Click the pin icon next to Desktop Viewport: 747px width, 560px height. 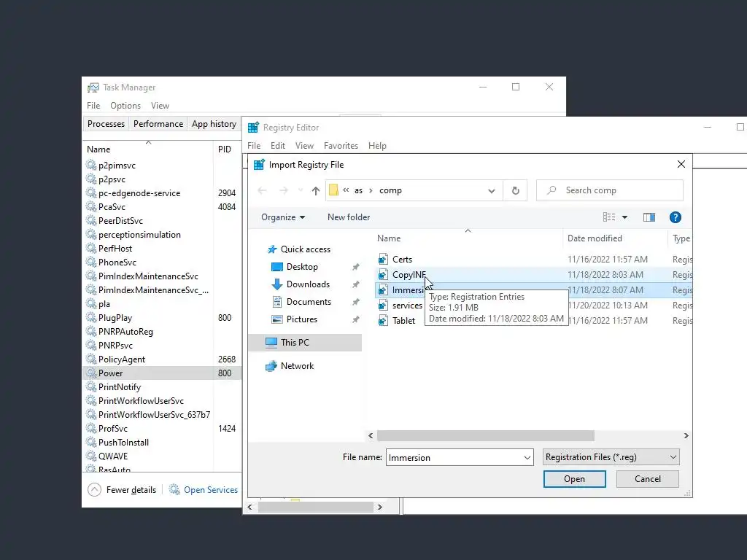355,267
